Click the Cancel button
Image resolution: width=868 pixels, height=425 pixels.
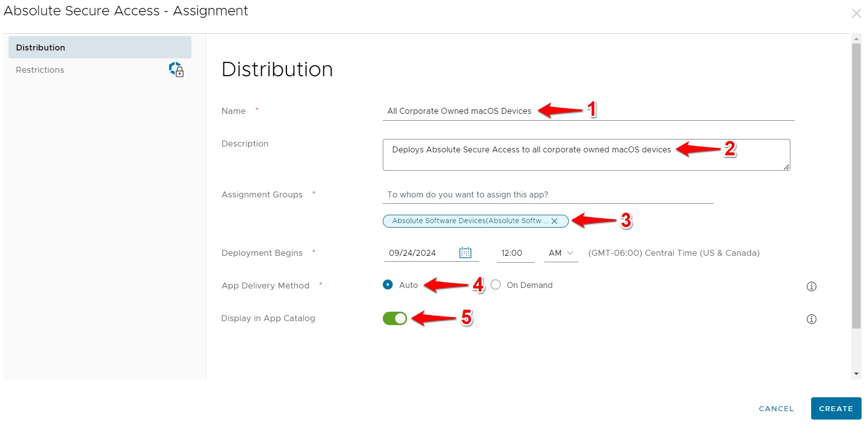point(776,409)
